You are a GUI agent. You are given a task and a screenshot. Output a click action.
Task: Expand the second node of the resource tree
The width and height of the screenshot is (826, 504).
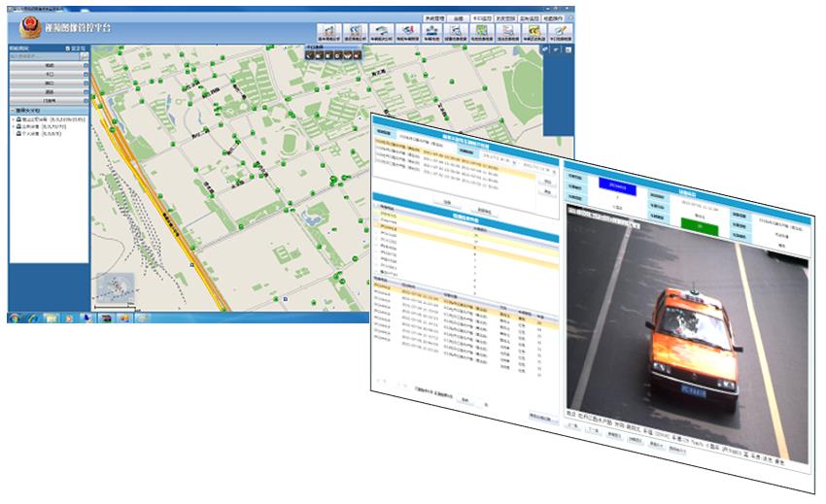tap(14, 127)
